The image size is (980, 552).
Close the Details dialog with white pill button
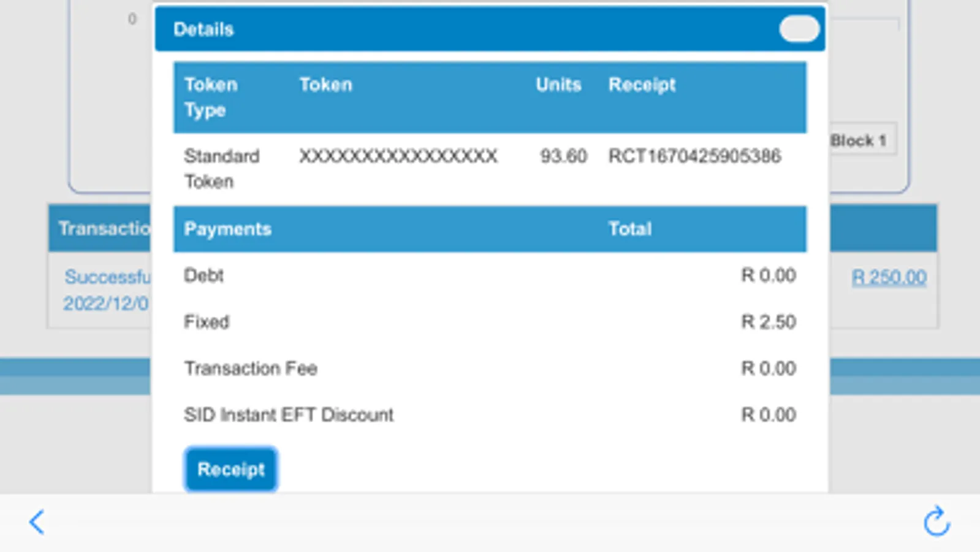(799, 29)
